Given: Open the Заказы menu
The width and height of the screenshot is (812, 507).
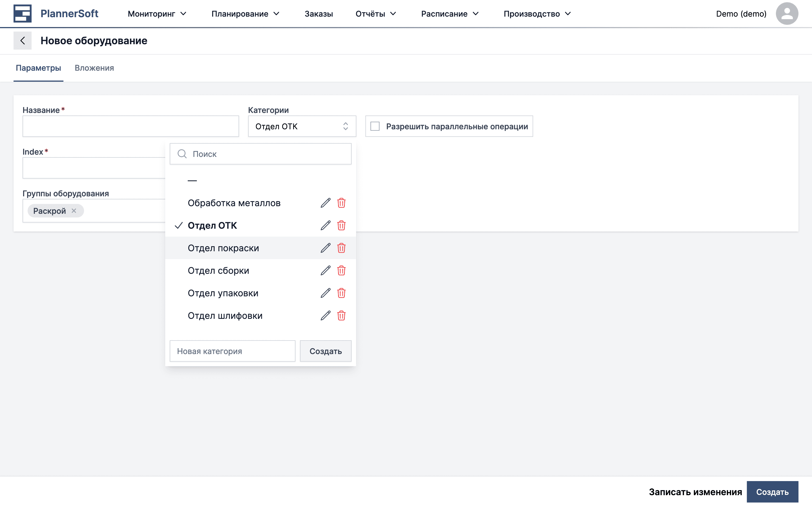Looking at the screenshot, I should tap(318, 14).
